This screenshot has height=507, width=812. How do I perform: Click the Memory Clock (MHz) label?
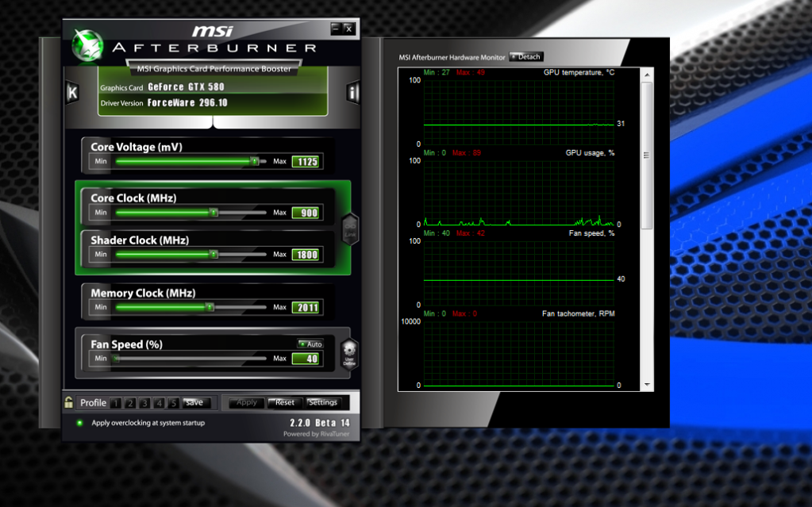(x=143, y=293)
